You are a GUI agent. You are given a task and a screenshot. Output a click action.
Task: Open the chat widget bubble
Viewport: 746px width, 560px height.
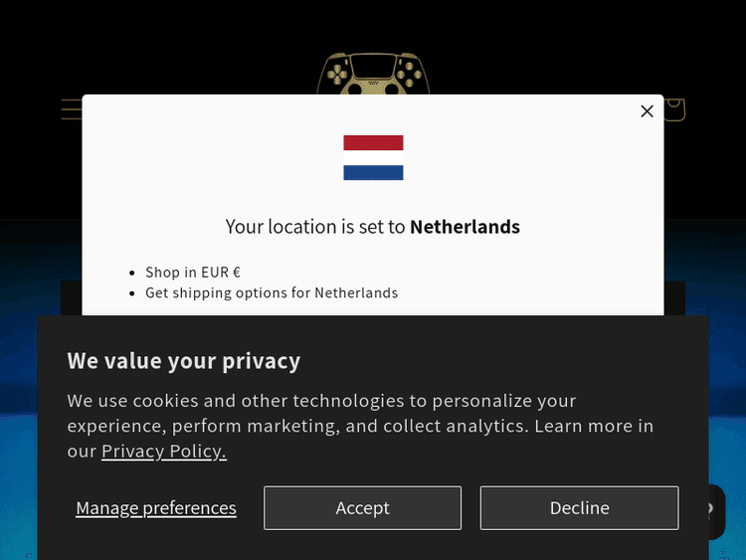(710, 510)
